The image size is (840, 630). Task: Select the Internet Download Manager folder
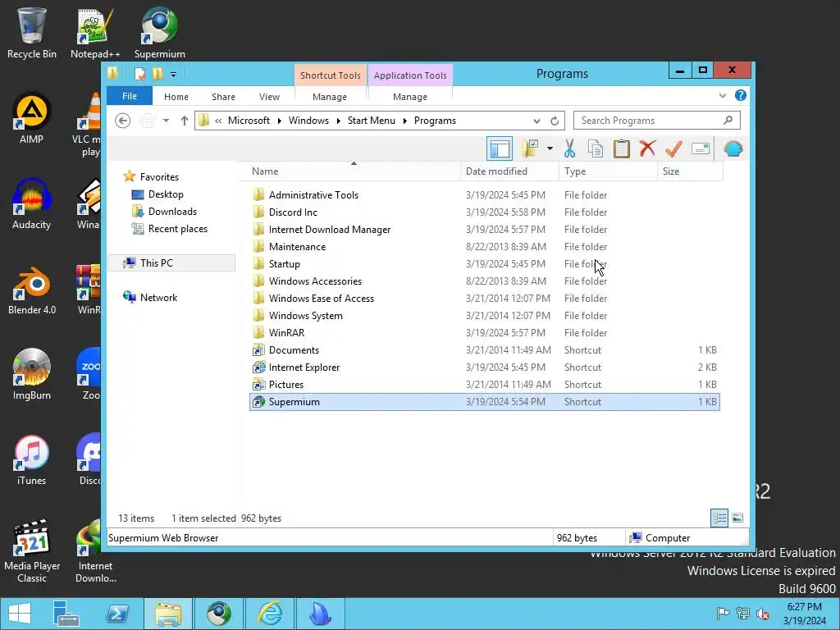coord(330,230)
